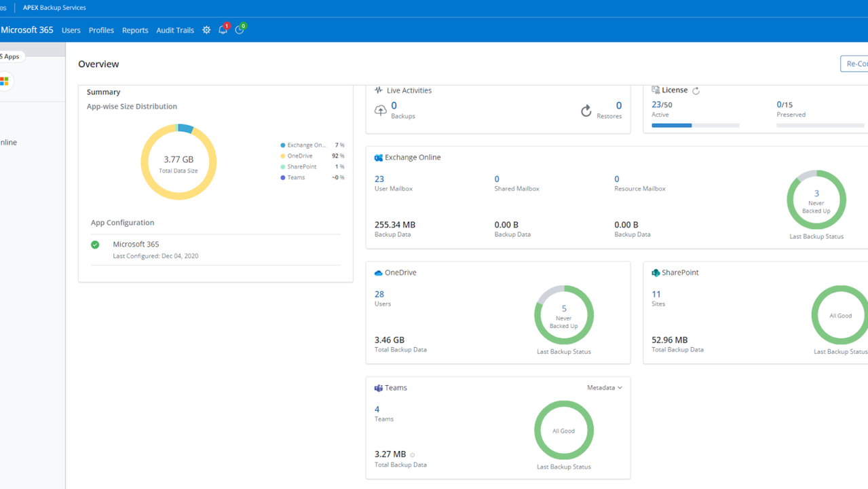
Task: Go to the Reports menu
Action: click(x=135, y=31)
